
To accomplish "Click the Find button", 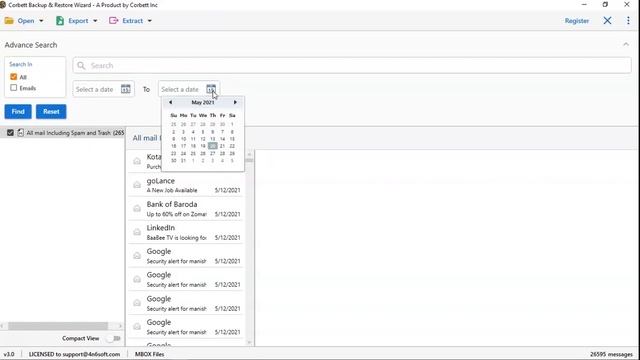I will (18, 111).
